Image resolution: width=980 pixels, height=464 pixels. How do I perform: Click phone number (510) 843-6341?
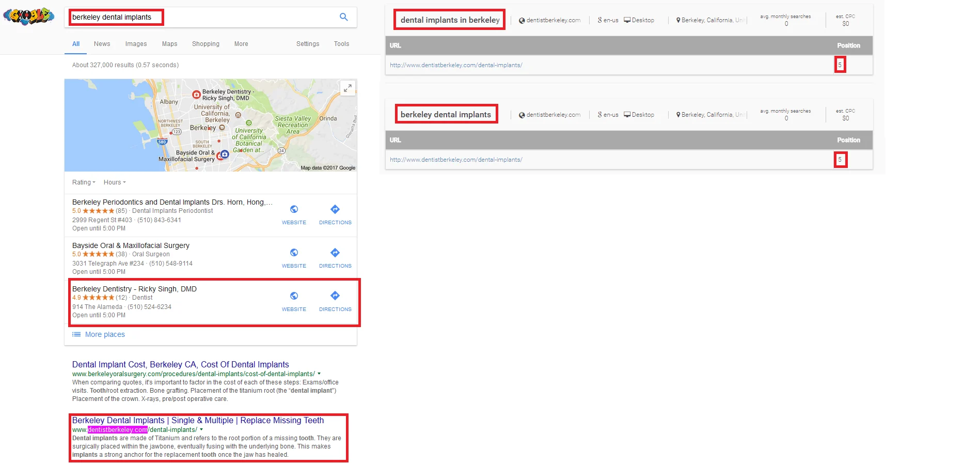(x=159, y=220)
